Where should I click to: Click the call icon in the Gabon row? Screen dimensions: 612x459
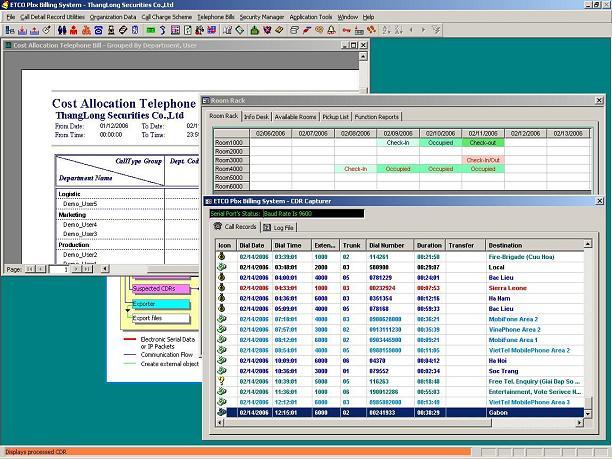(x=224, y=411)
